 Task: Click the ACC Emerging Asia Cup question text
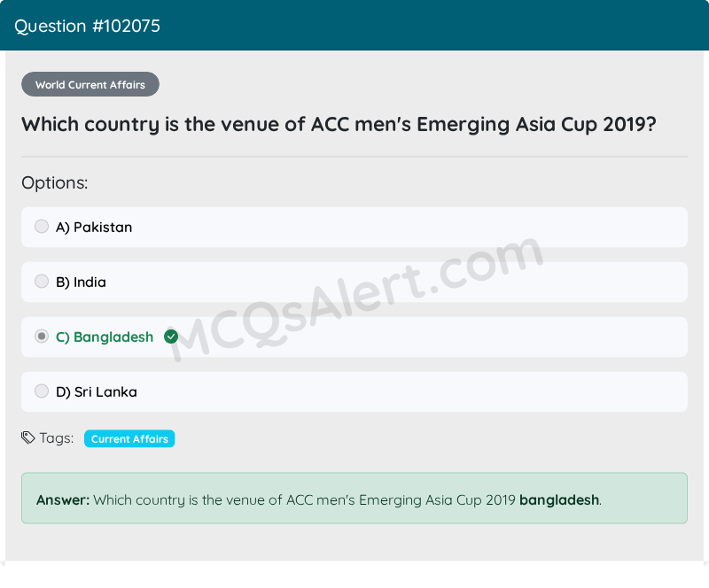coord(339,124)
